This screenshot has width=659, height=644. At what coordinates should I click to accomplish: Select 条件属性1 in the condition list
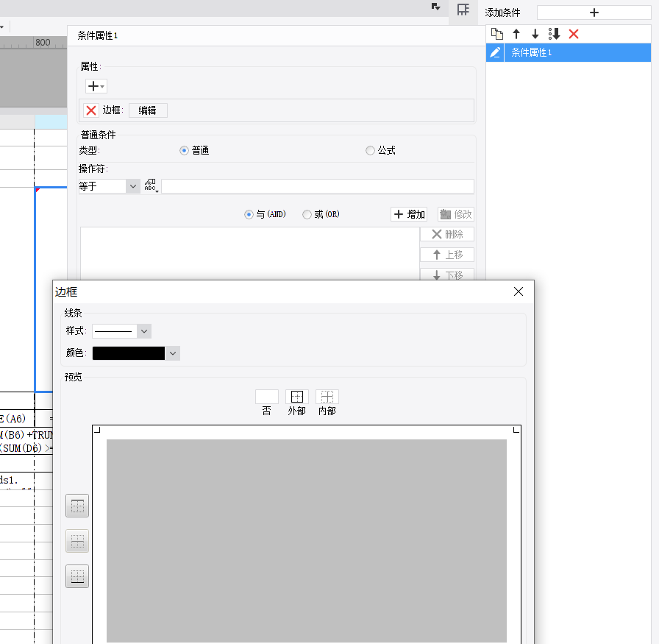point(569,52)
